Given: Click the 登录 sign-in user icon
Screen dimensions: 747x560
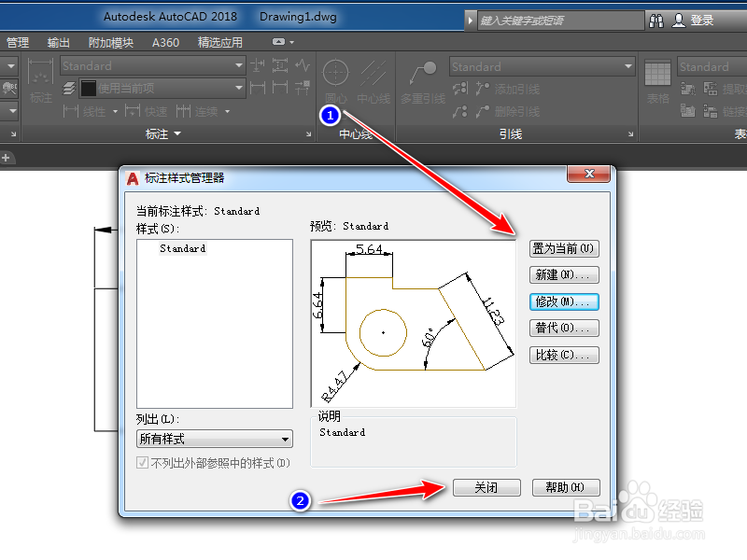Looking at the screenshot, I should point(679,21).
